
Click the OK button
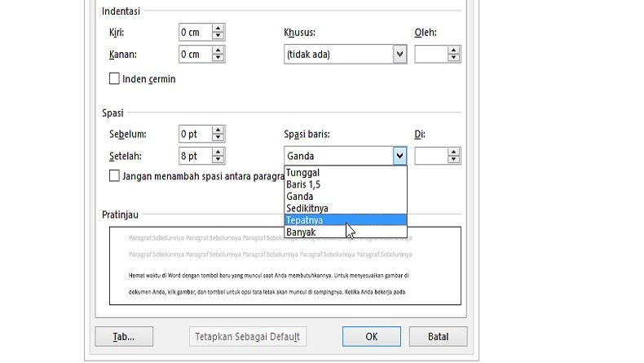pos(371,336)
